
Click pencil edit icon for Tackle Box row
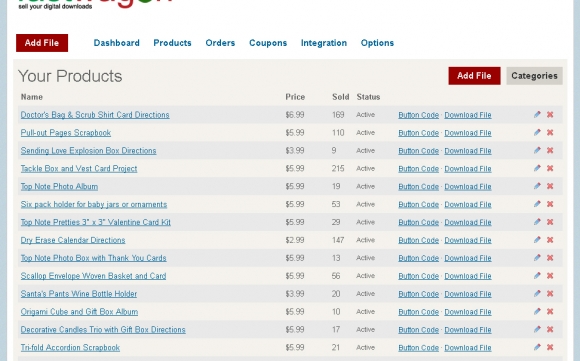(537, 168)
